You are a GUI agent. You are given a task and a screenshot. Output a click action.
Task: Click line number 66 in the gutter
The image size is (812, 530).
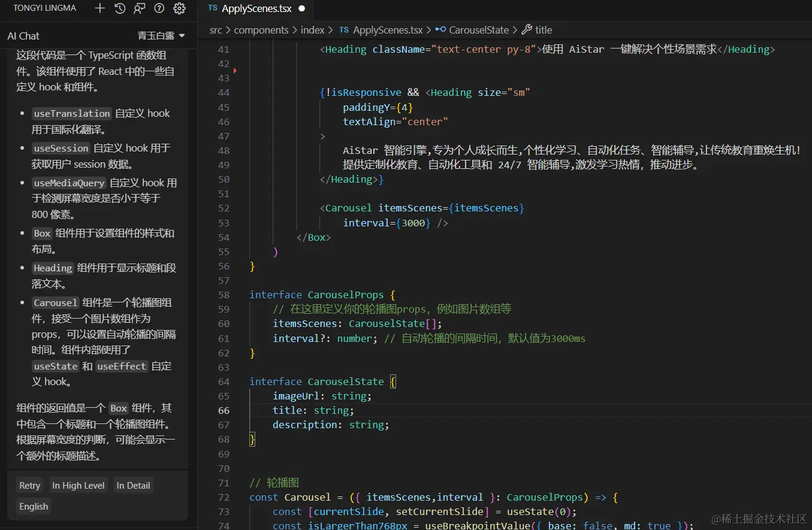(224, 410)
